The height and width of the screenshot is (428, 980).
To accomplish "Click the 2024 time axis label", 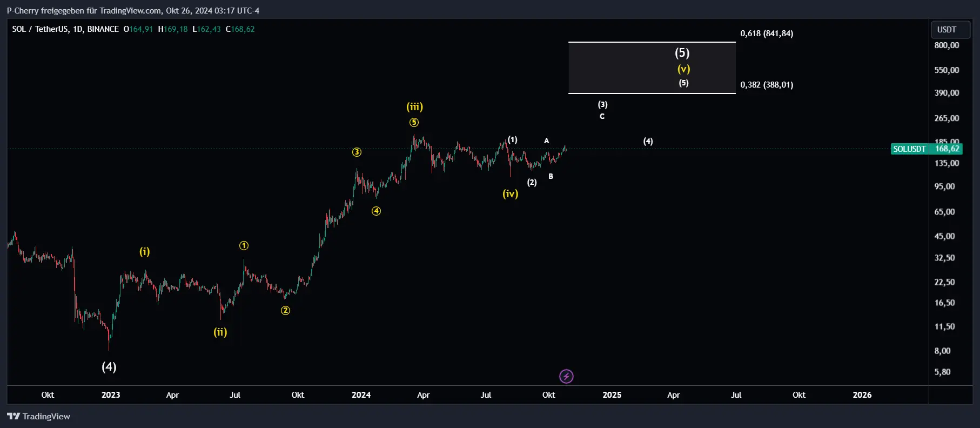I will [361, 395].
